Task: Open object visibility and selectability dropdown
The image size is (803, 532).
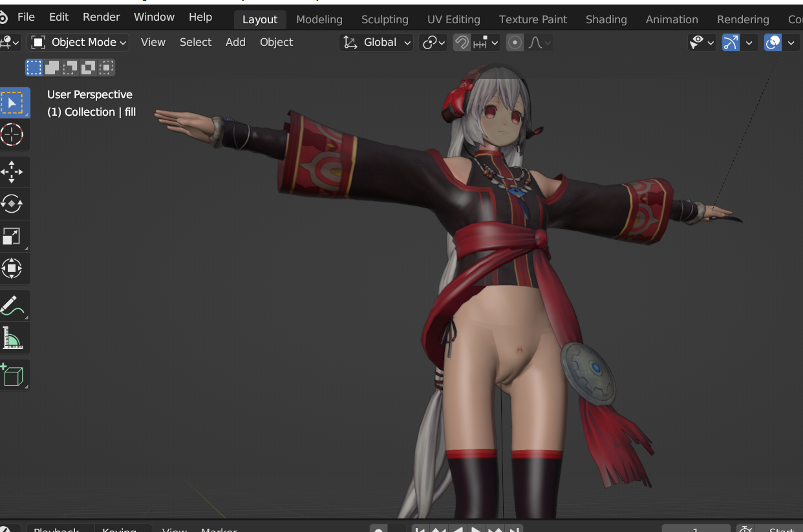Action: (x=701, y=43)
